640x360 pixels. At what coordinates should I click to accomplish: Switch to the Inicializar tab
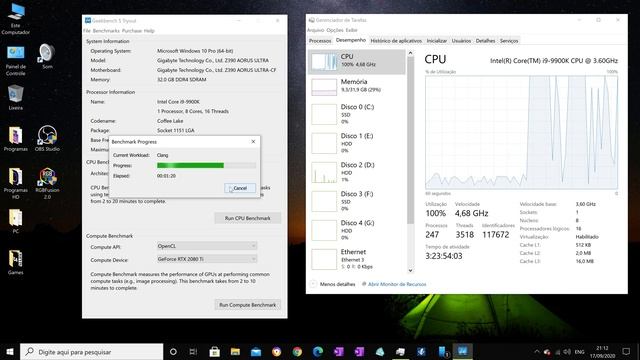pyautogui.click(x=437, y=41)
